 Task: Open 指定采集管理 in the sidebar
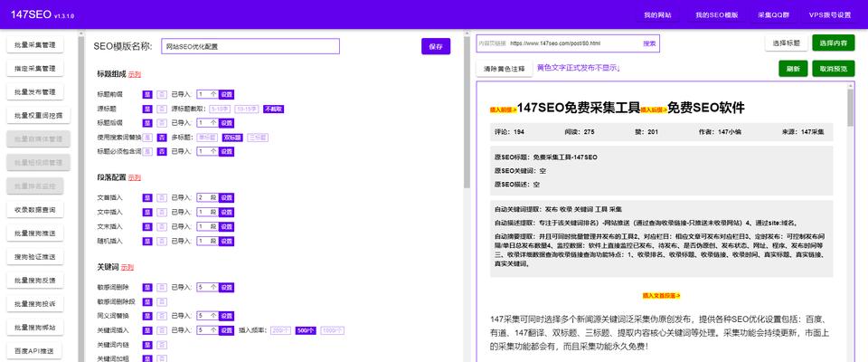click(35, 69)
